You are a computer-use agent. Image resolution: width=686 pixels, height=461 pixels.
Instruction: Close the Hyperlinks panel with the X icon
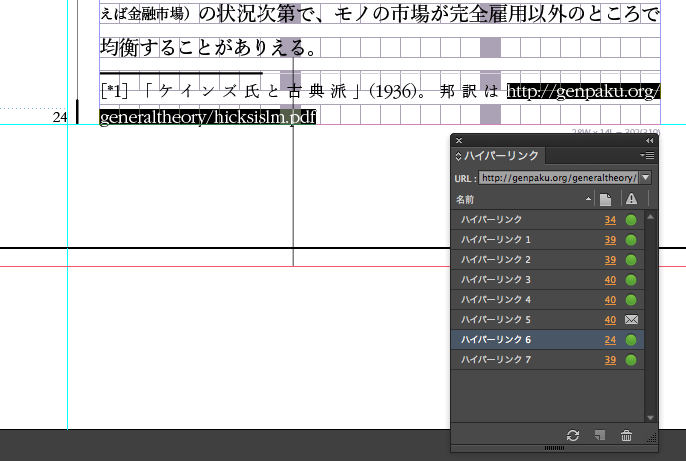click(459, 140)
